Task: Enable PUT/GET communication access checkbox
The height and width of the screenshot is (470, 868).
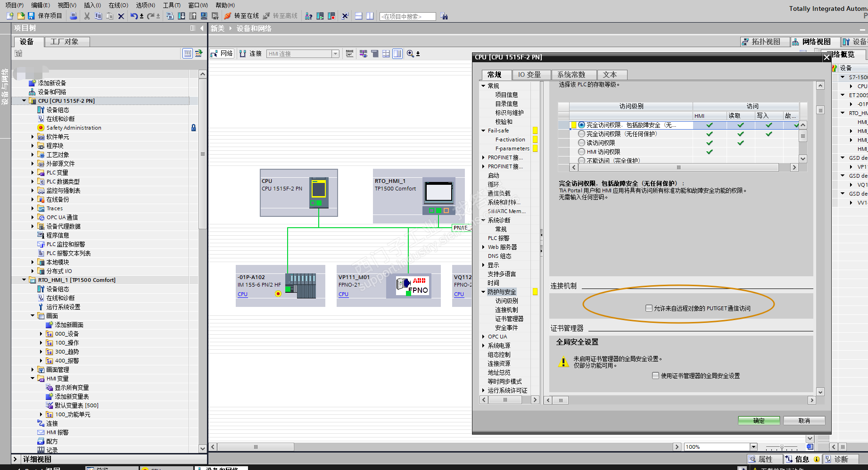Action: (649, 308)
